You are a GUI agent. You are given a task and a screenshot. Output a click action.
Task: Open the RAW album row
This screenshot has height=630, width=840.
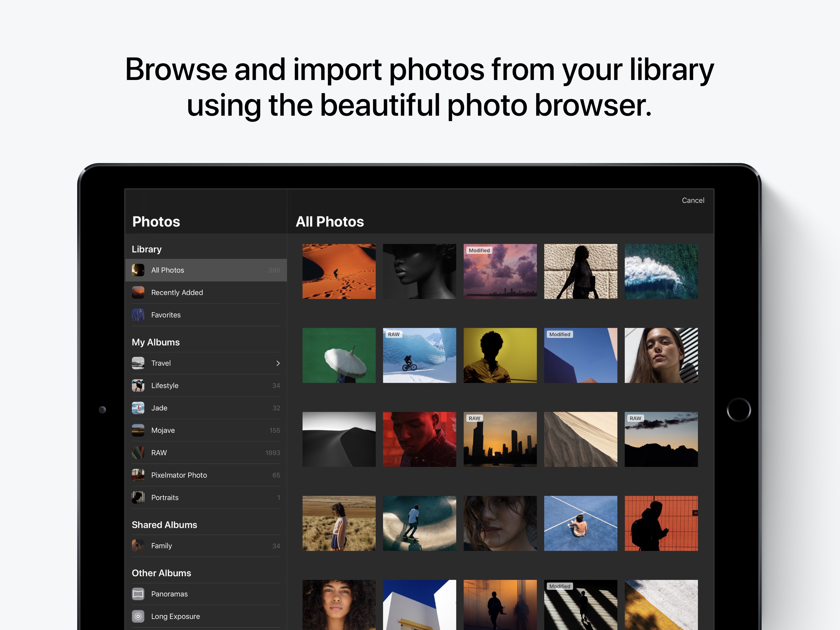(x=206, y=453)
